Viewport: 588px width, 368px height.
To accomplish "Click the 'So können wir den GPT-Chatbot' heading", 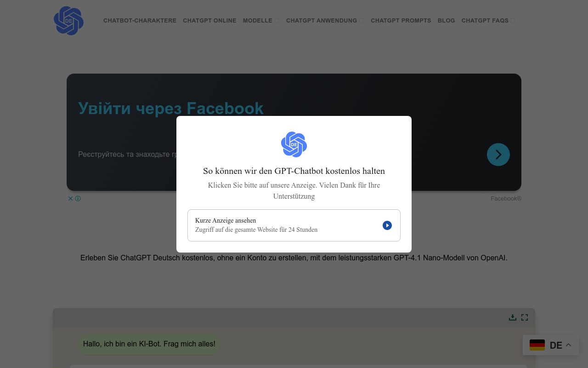I will coord(294,171).
